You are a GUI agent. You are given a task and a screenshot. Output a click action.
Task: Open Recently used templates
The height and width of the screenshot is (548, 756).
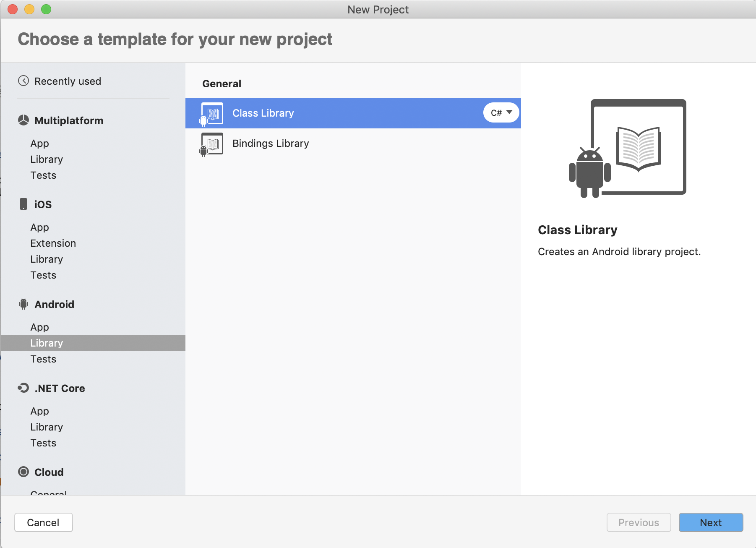tap(68, 81)
